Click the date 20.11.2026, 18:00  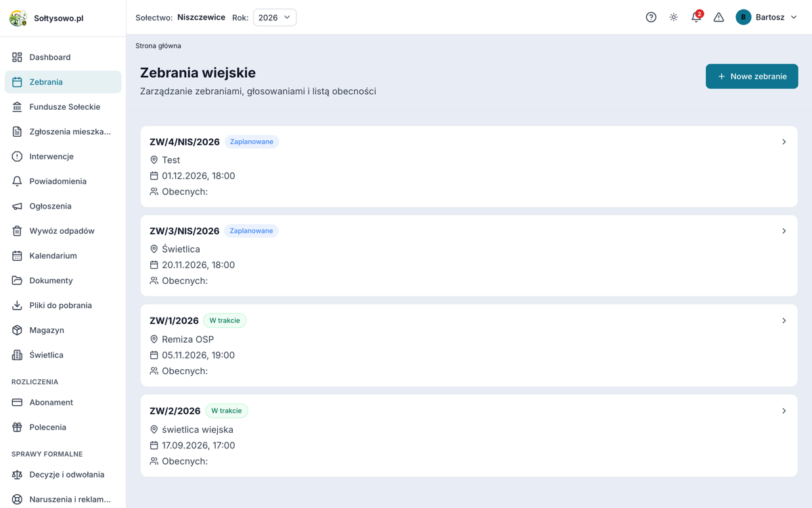click(198, 265)
